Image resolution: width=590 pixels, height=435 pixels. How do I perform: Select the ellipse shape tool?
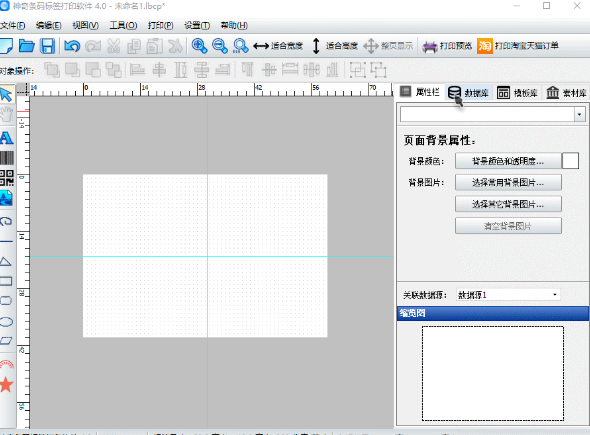pyautogui.click(x=6, y=322)
